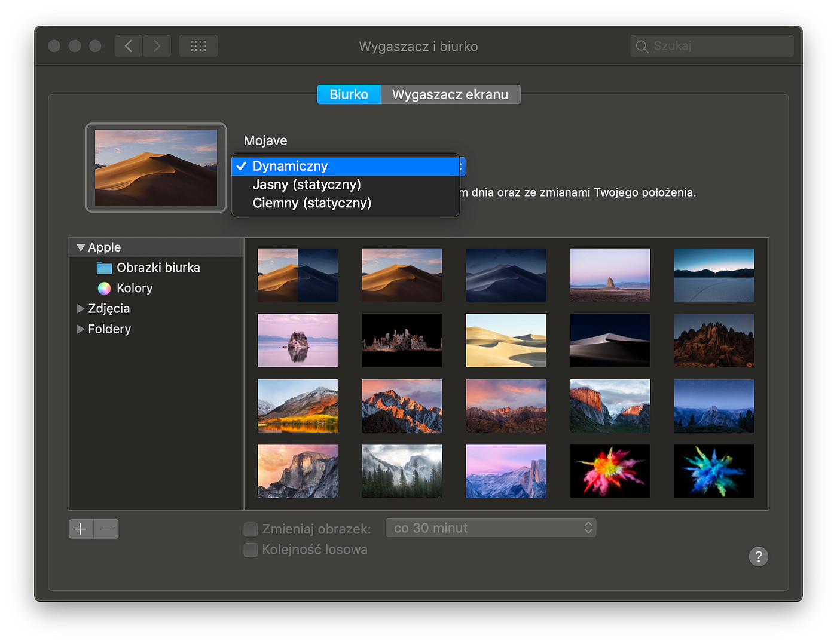Screen dimensions: 837x644
Task: Switch to the Biurko tab
Action: tap(349, 94)
